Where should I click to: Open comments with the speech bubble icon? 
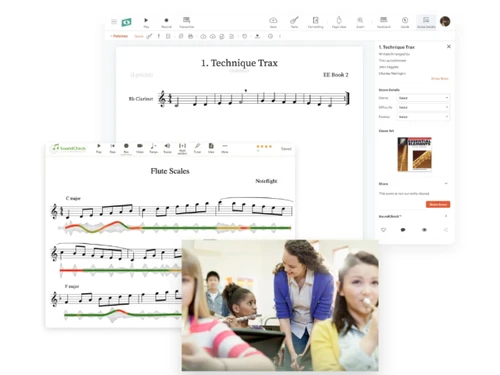tap(403, 230)
